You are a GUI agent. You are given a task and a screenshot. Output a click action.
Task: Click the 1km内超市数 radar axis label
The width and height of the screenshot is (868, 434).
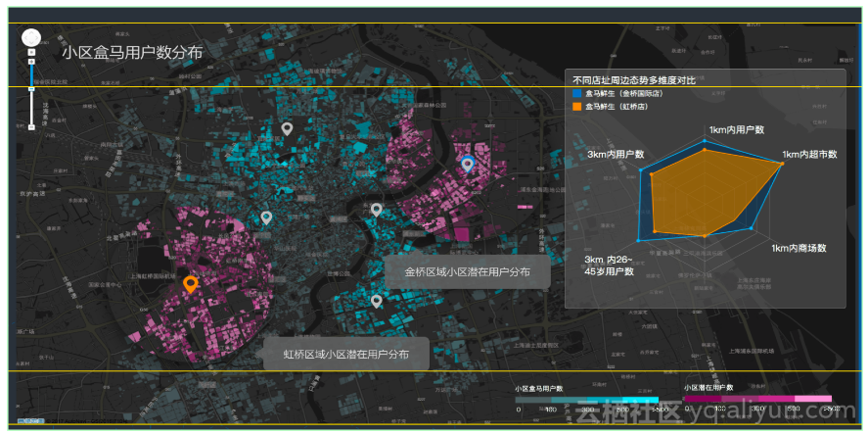809,154
